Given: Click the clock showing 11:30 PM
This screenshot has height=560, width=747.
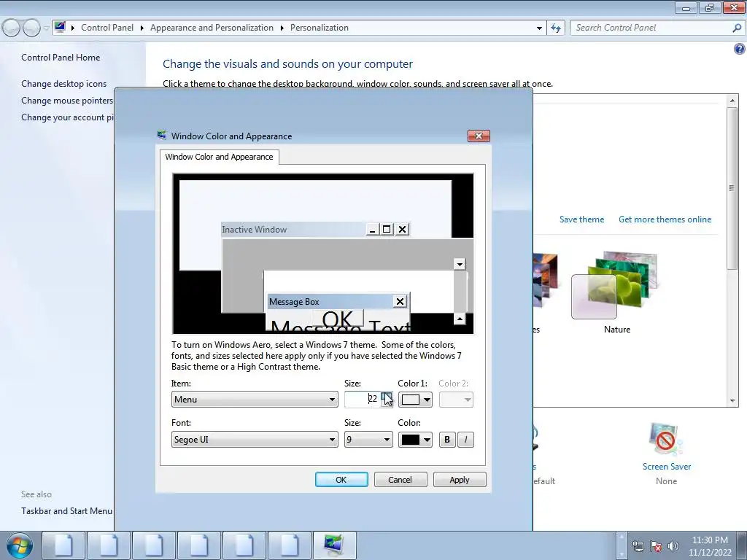Looking at the screenshot, I should (710, 540).
